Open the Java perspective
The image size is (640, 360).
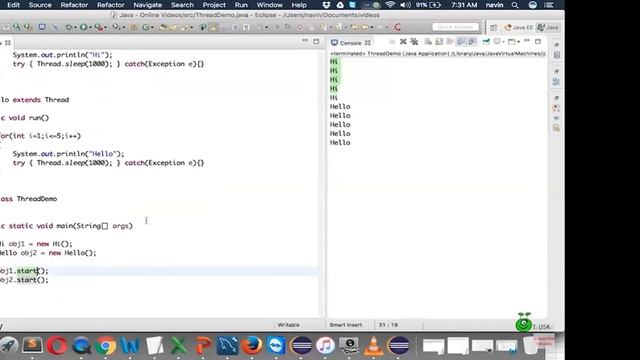548,27
